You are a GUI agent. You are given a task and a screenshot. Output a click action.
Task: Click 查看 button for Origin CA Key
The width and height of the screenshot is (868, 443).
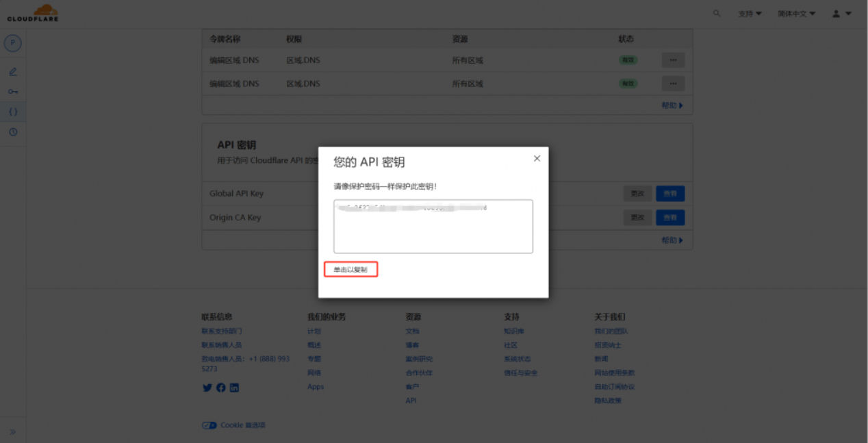[670, 218]
